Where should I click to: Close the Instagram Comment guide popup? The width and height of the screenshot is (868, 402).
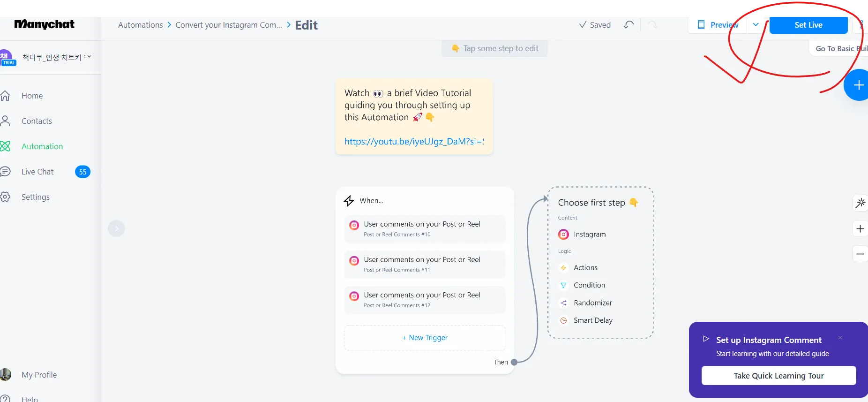click(840, 338)
